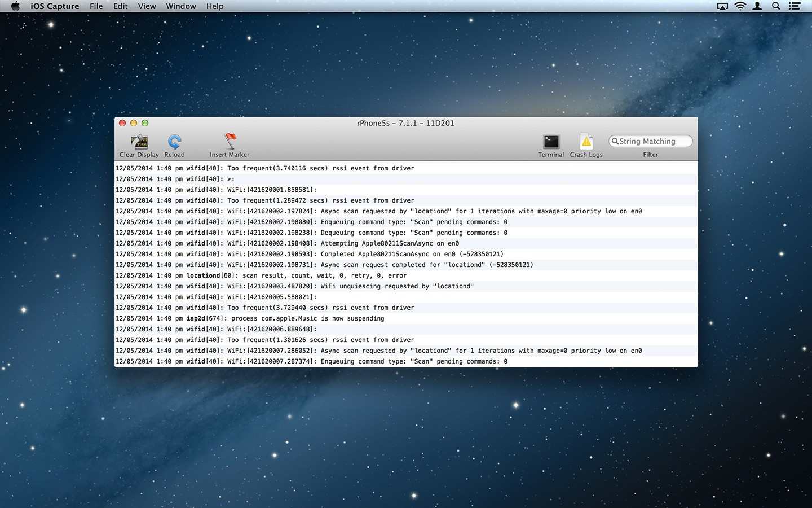This screenshot has height=508, width=812.
Task: Reload the log with the Reload icon
Action: pyautogui.click(x=175, y=141)
